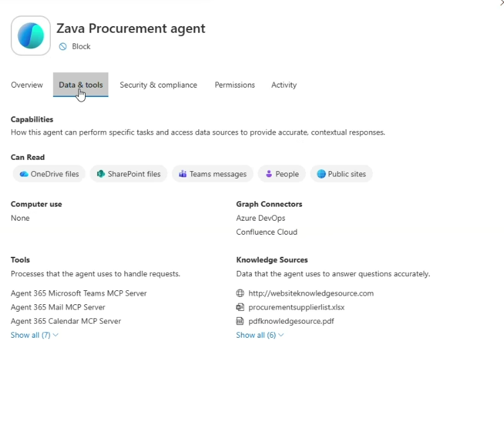504x436 pixels.
Task: Expand Show all (6) knowledge sources
Action: click(x=260, y=335)
